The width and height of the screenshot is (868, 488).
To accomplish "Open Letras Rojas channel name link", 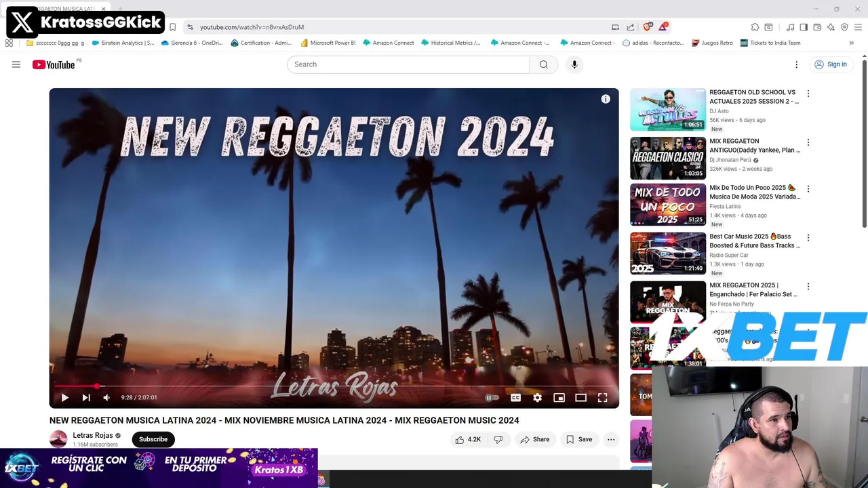I will point(93,435).
